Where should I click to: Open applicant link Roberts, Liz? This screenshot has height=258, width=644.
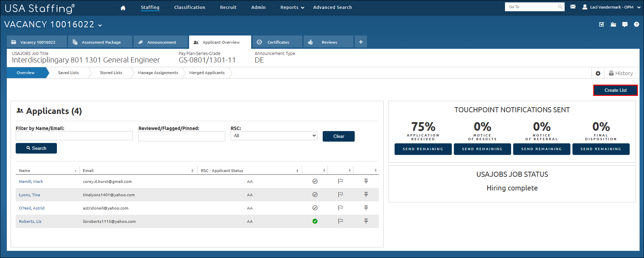point(30,221)
